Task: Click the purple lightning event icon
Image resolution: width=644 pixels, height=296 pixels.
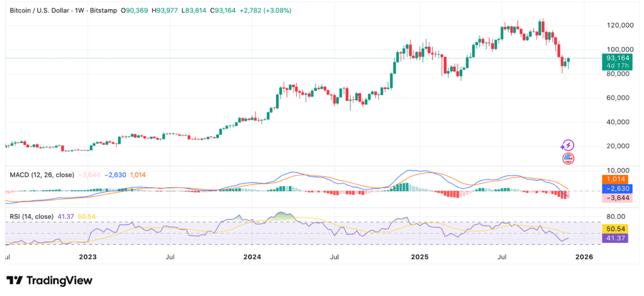Action: click(568, 145)
